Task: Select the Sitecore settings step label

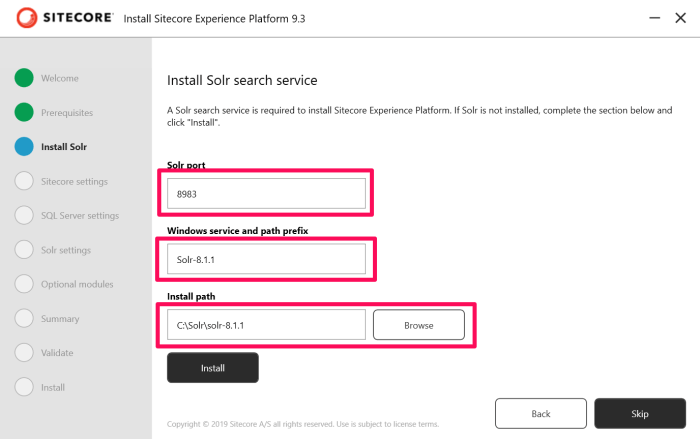Action: (75, 181)
